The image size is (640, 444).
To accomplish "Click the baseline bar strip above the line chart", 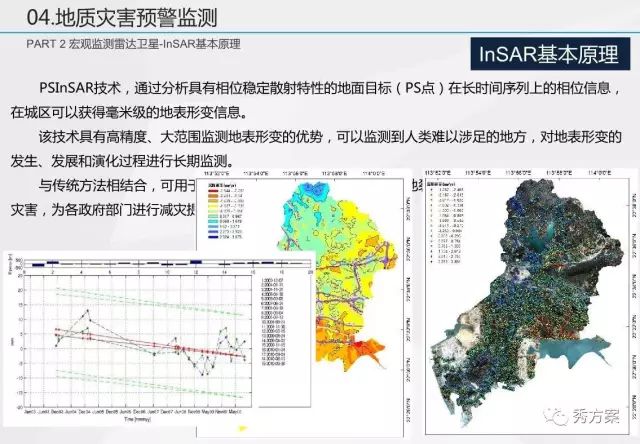I will pyautogui.click(x=167, y=263).
